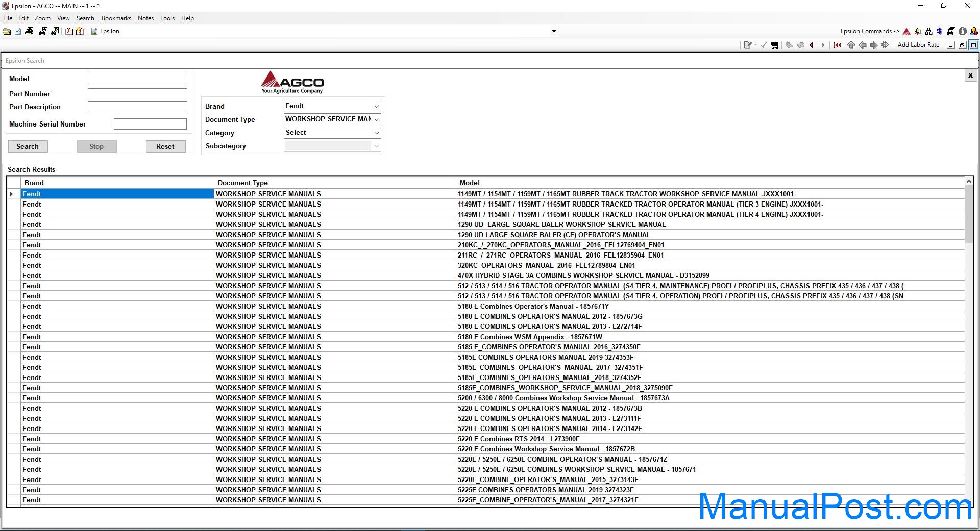Click the gray information circle icon

point(963,31)
